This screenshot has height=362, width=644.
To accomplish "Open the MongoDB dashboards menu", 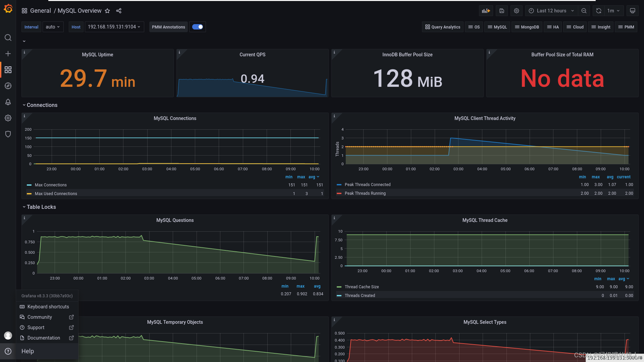I will [527, 27].
